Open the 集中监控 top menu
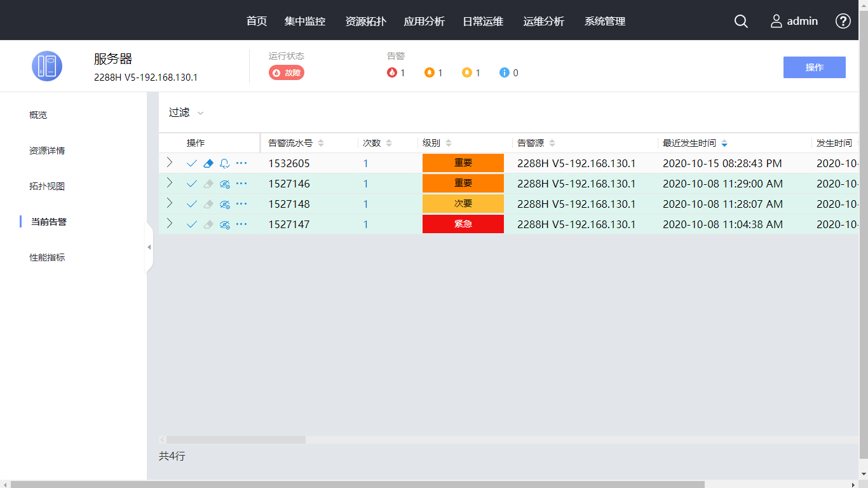Screen dimensions: 868x488 pos(305,21)
